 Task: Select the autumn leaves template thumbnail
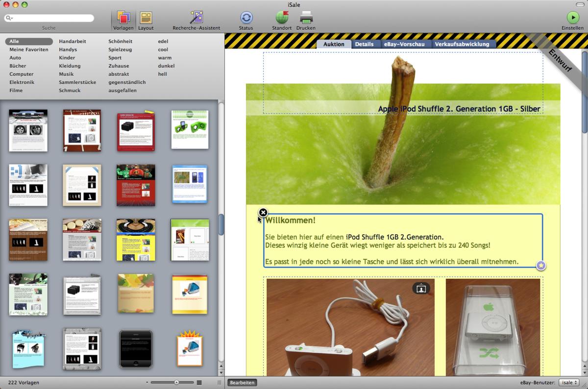tap(136, 293)
